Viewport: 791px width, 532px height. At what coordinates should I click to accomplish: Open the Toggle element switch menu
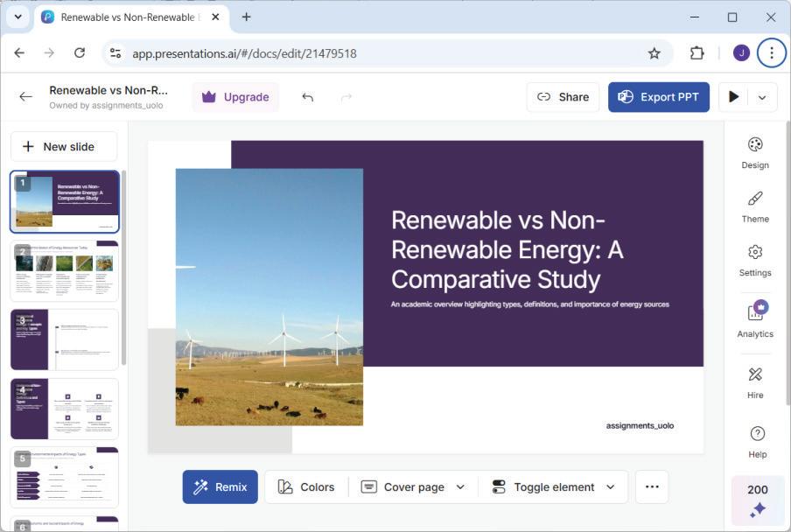[553, 487]
